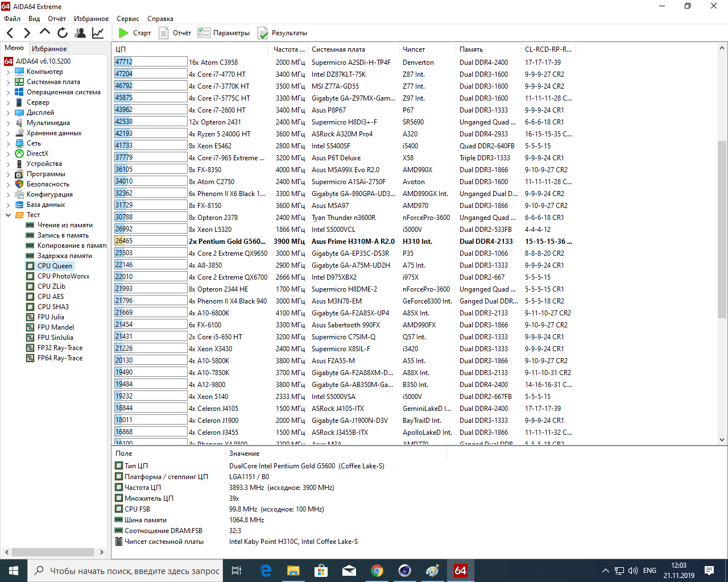Show Результаты from the toolbar
Screen dimensions: 728x582
pyautogui.click(x=283, y=33)
